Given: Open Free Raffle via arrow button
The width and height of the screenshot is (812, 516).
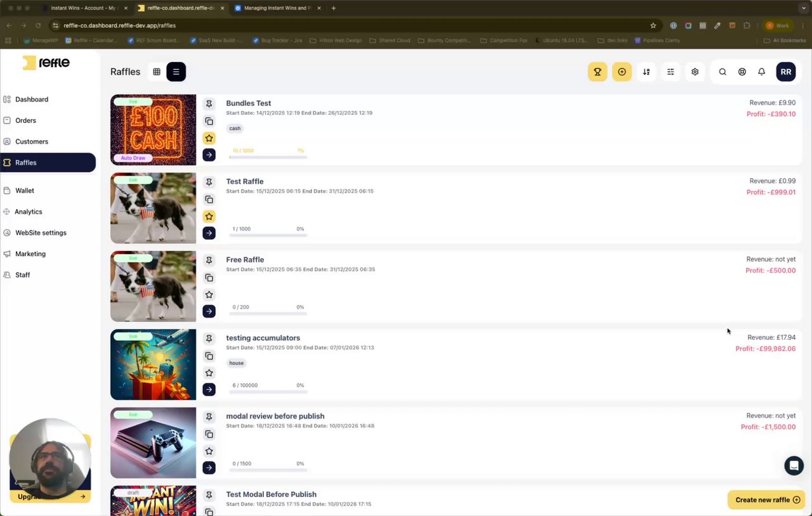Looking at the screenshot, I should click(x=209, y=311).
